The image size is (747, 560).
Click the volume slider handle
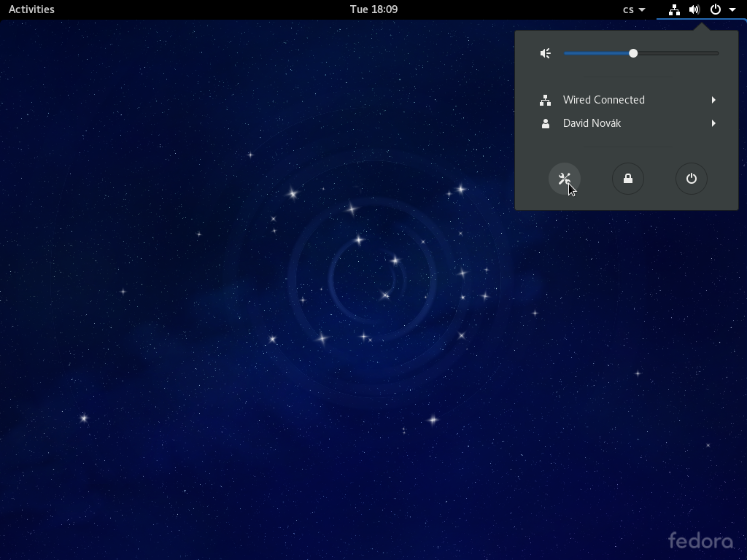(633, 53)
